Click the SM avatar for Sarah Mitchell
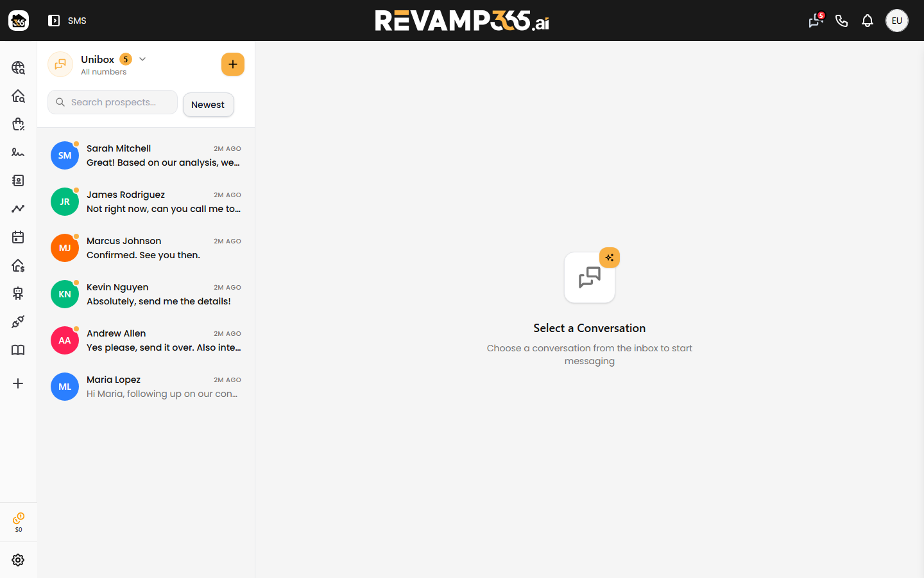The image size is (924, 578). (x=65, y=155)
